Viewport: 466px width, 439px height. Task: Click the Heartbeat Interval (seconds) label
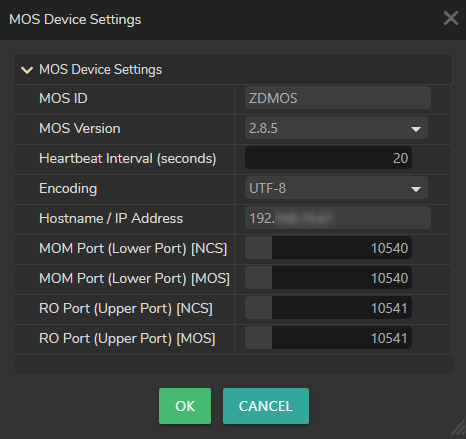coord(128,158)
